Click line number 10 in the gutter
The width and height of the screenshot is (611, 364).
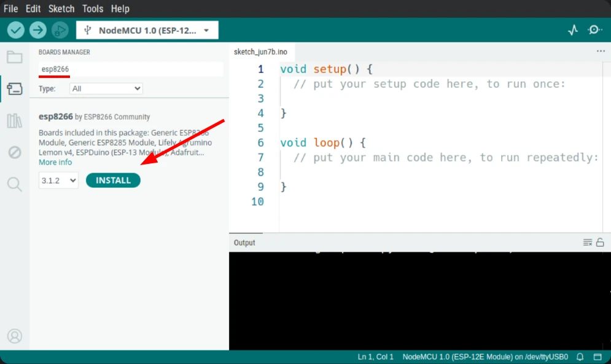257,201
